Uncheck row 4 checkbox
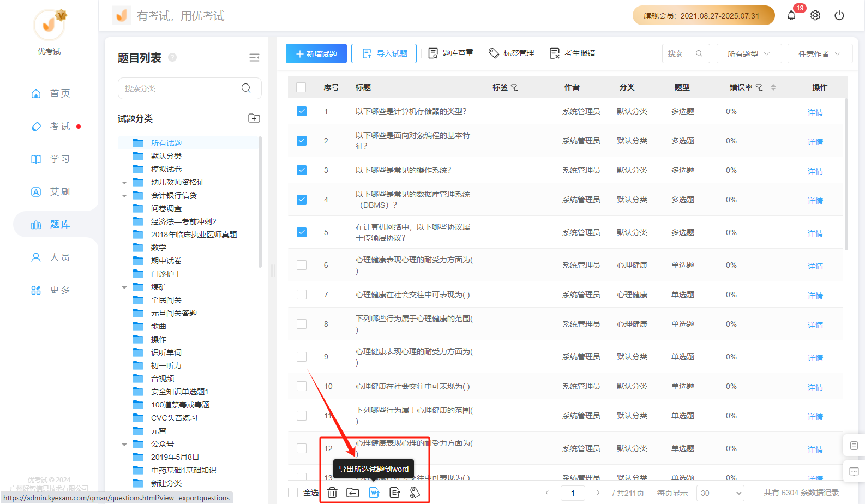 pyautogui.click(x=302, y=200)
